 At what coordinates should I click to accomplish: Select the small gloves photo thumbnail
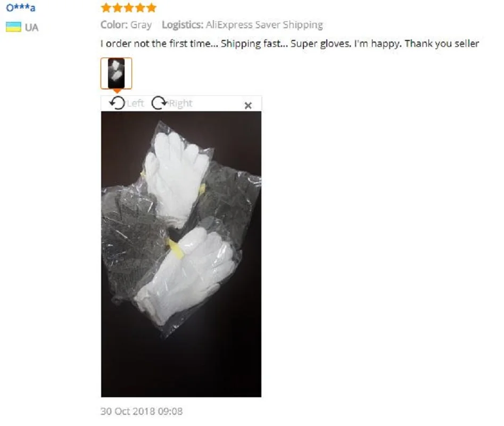pos(117,73)
